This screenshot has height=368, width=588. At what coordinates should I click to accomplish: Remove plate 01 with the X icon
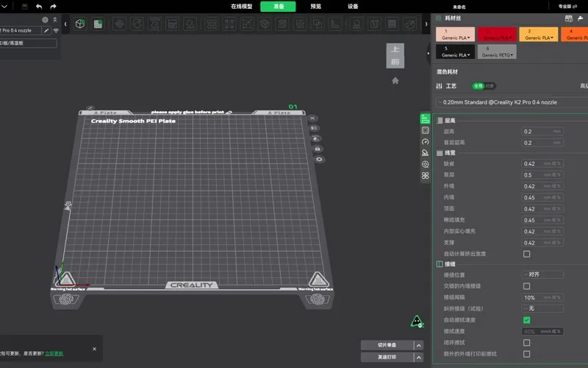pyautogui.click(x=312, y=118)
